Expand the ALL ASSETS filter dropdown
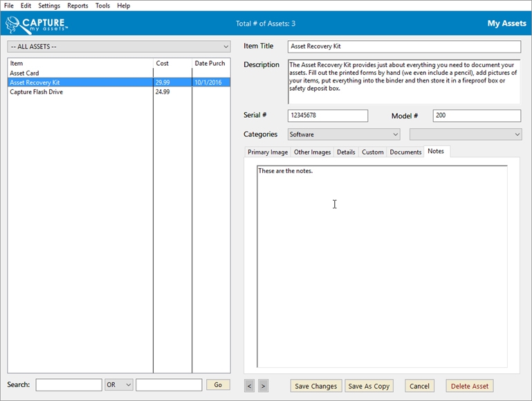 (118, 46)
